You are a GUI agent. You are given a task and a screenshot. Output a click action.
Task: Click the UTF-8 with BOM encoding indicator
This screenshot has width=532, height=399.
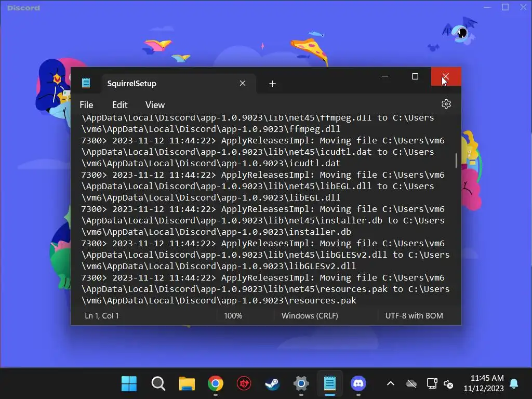pos(414,316)
